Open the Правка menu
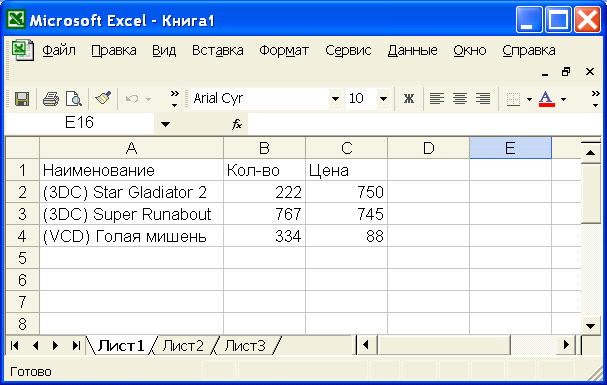This screenshot has width=607, height=385. point(114,50)
